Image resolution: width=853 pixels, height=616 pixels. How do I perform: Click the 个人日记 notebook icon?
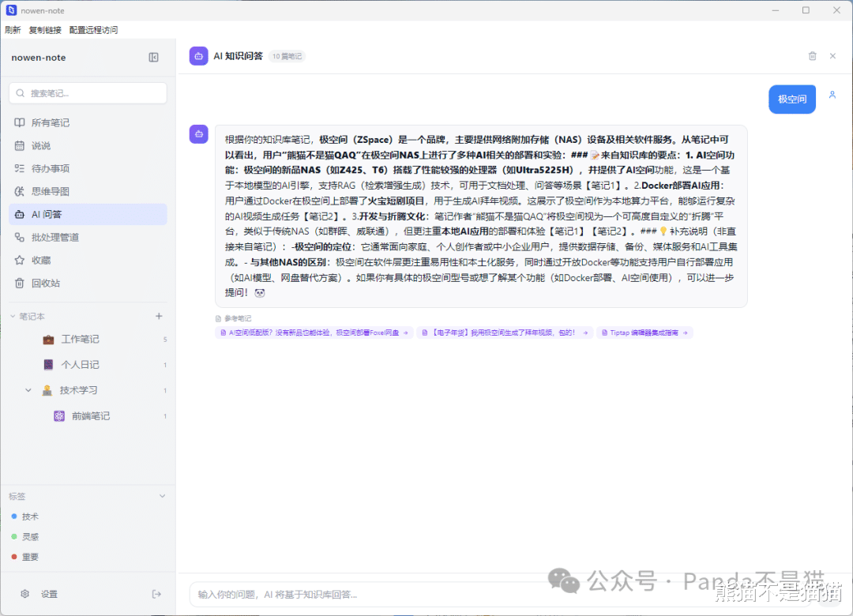(48, 365)
